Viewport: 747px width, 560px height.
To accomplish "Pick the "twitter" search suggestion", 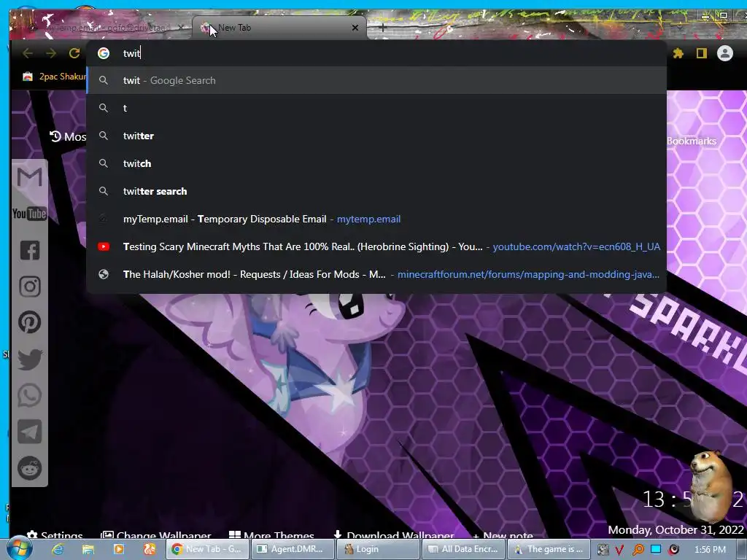I will 376,136.
